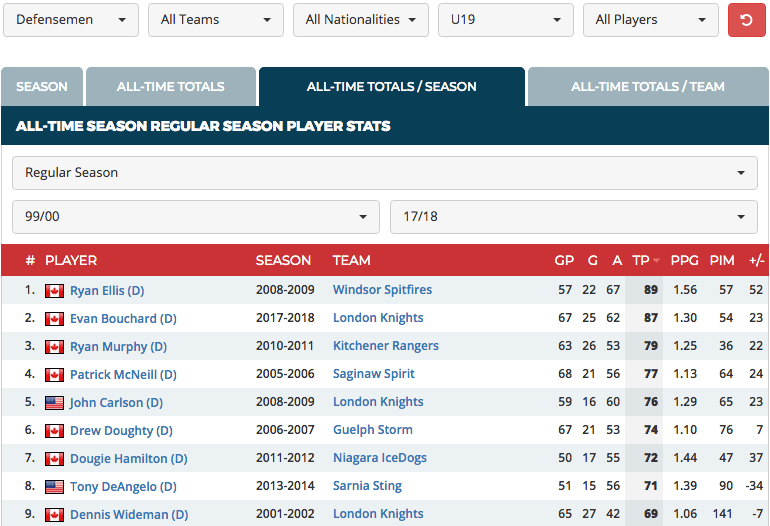The width and height of the screenshot is (770, 526).
Task: Select the All-Time Totals / Team tab
Action: pos(647,87)
